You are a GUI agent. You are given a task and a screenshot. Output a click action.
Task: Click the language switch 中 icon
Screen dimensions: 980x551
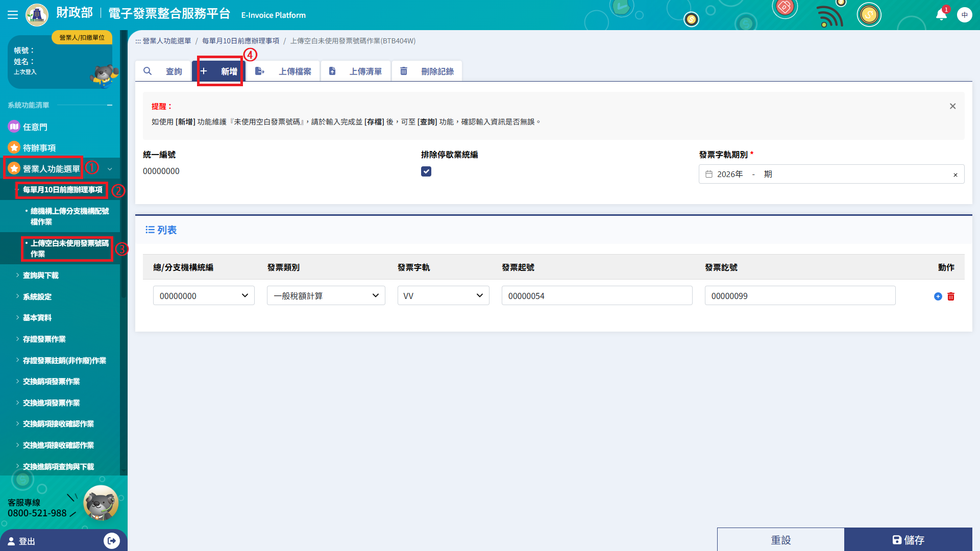coord(964,15)
